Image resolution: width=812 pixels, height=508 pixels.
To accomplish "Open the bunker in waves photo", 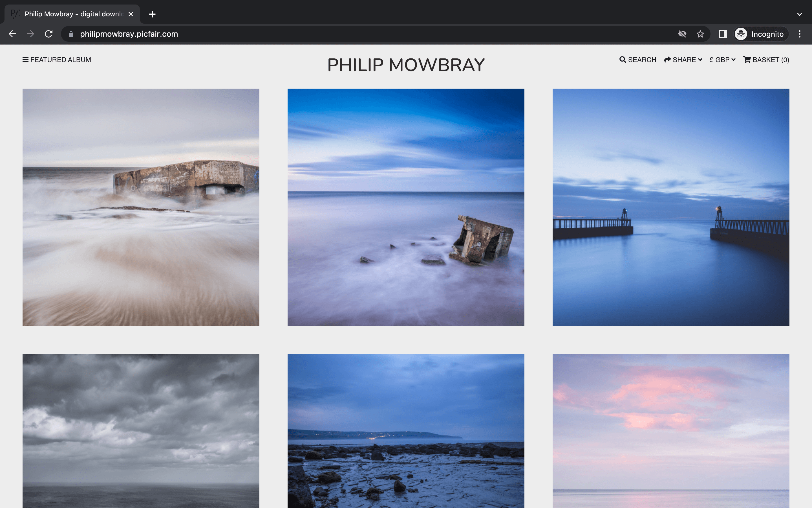I will (141, 207).
